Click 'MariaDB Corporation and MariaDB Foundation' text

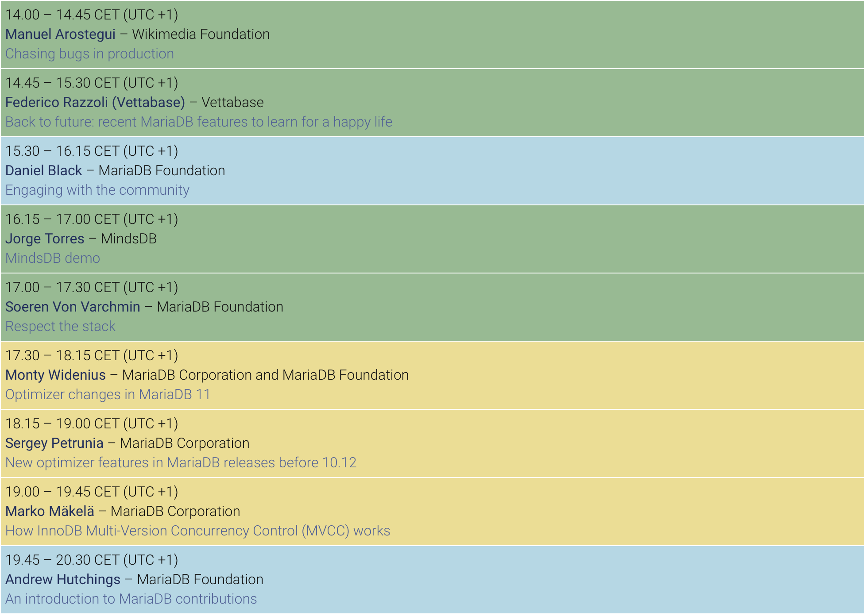(x=266, y=375)
